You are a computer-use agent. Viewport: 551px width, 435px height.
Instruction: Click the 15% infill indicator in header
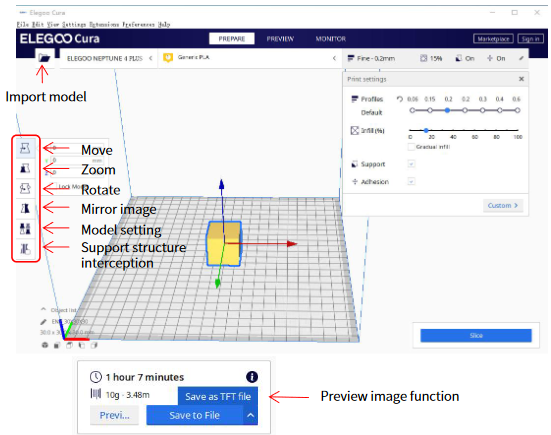point(431,58)
